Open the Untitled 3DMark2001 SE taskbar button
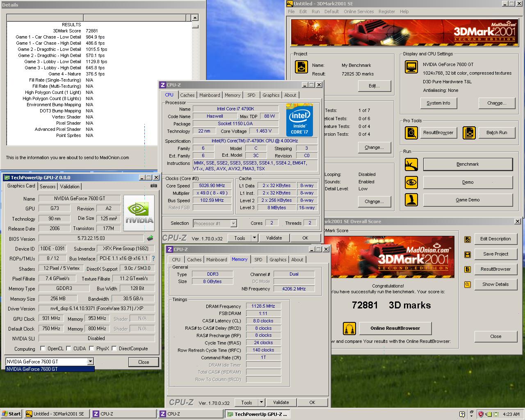 (x=56, y=414)
